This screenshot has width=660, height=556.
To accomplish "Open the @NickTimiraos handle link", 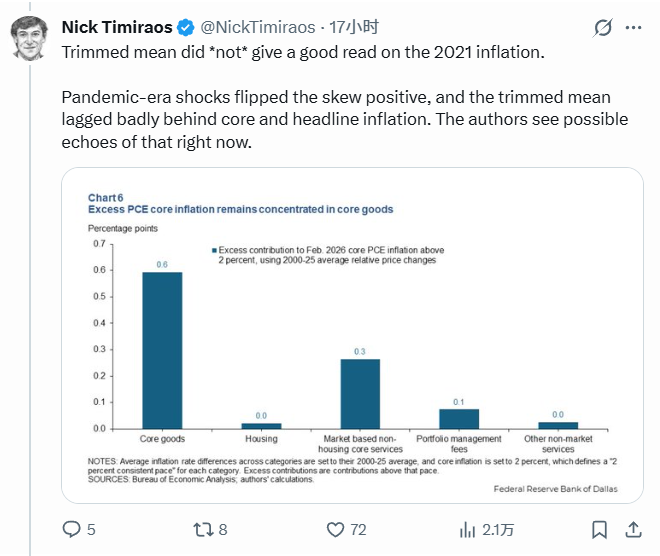I will tap(258, 27).
